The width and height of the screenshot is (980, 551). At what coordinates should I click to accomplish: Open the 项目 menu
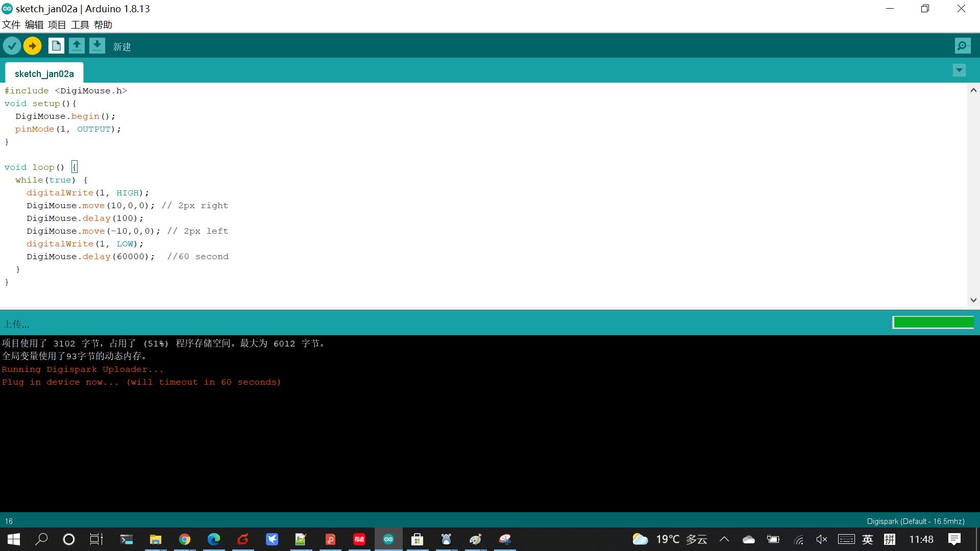(x=57, y=24)
